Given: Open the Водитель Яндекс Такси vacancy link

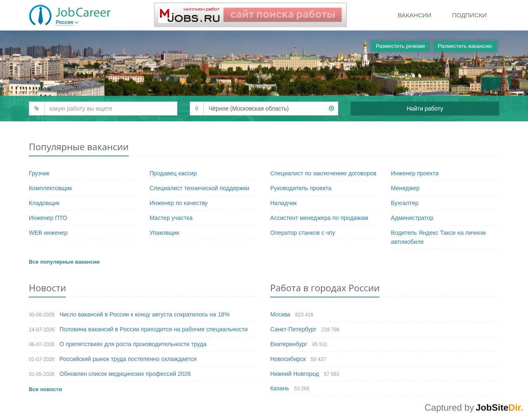Looking at the screenshot, I should (438, 237).
